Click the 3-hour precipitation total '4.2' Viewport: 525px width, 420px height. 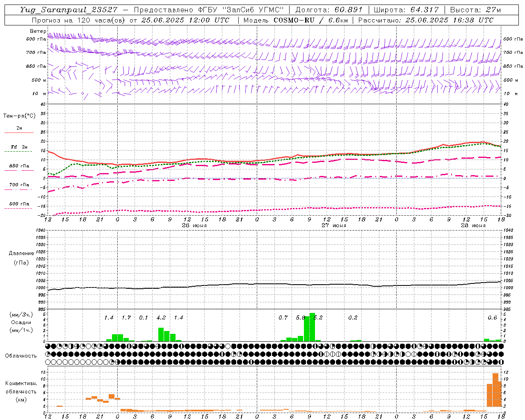pyautogui.click(x=161, y=318)
